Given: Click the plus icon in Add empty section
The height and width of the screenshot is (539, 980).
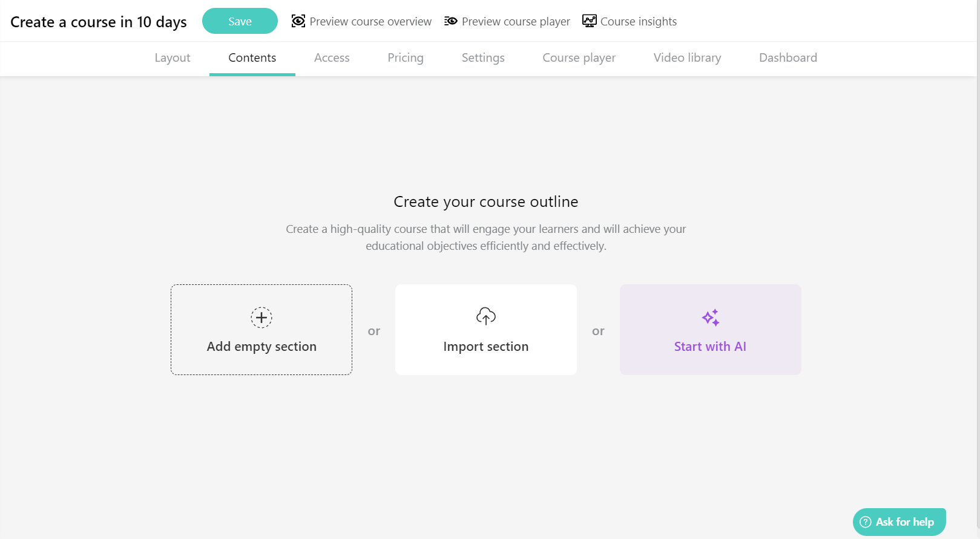Looking at the screenshot, I should 261,317.
